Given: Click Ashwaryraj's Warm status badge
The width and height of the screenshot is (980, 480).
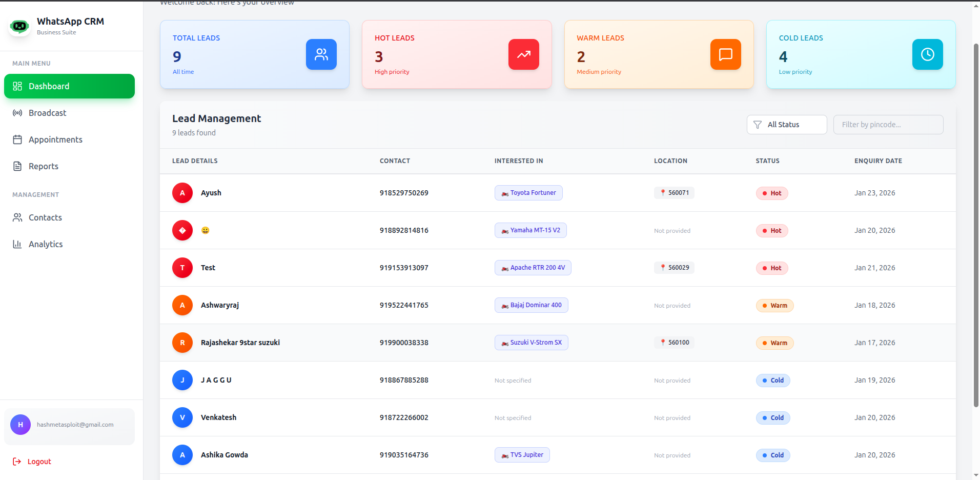Looking at the screenshot, I should coord(775,306).
